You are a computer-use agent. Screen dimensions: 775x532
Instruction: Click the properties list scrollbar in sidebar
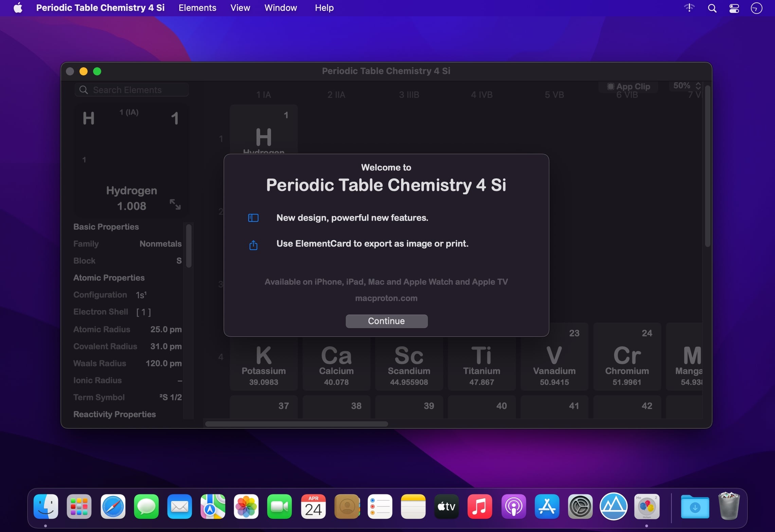[189, 246]
